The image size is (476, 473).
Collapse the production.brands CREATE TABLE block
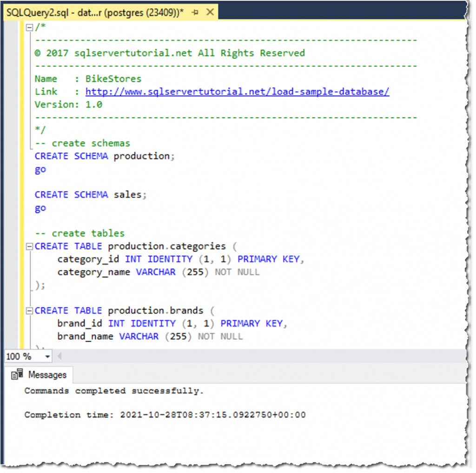pos(29,310)
